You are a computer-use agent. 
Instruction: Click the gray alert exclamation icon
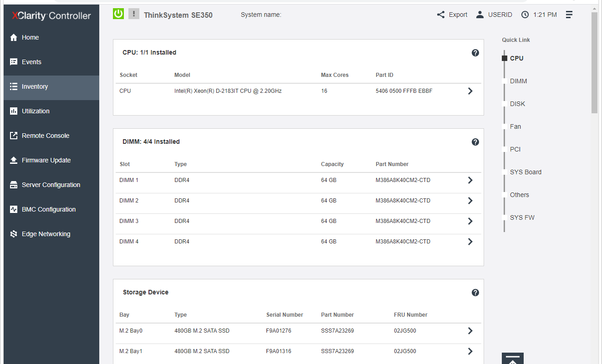133,14
